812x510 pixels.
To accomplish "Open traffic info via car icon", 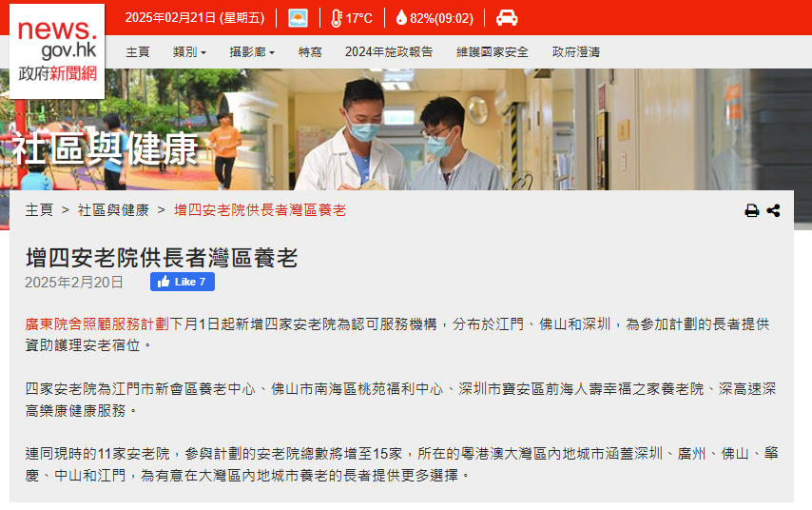I will (507, 18).
